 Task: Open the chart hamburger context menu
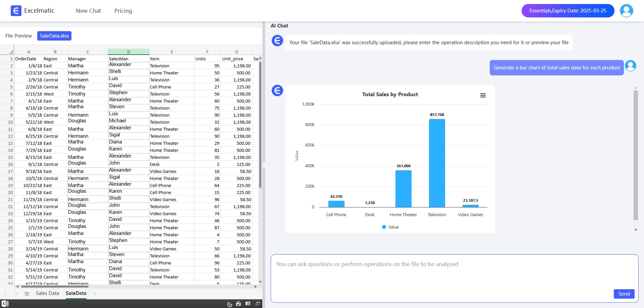pyautogui.click(x=483, y=96)
